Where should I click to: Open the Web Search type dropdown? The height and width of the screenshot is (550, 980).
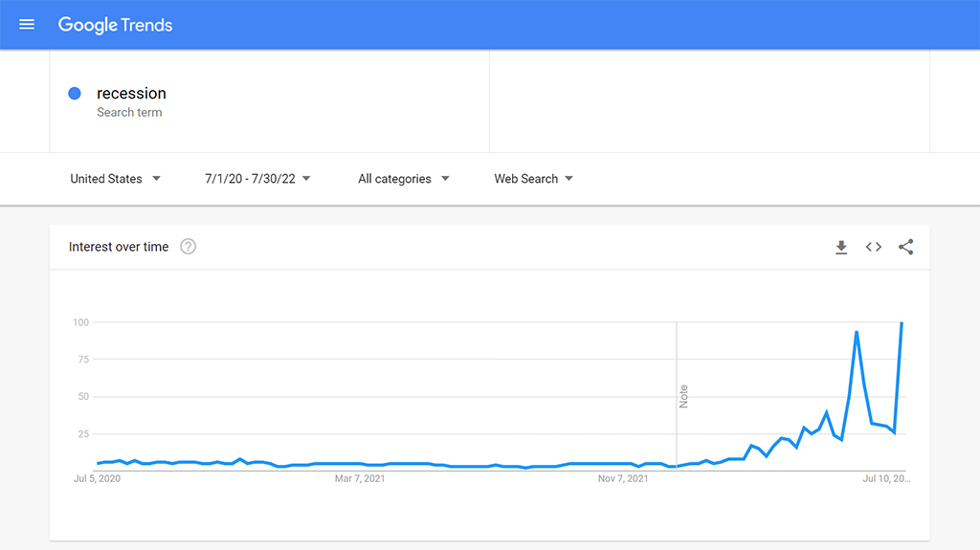point(533,179)
